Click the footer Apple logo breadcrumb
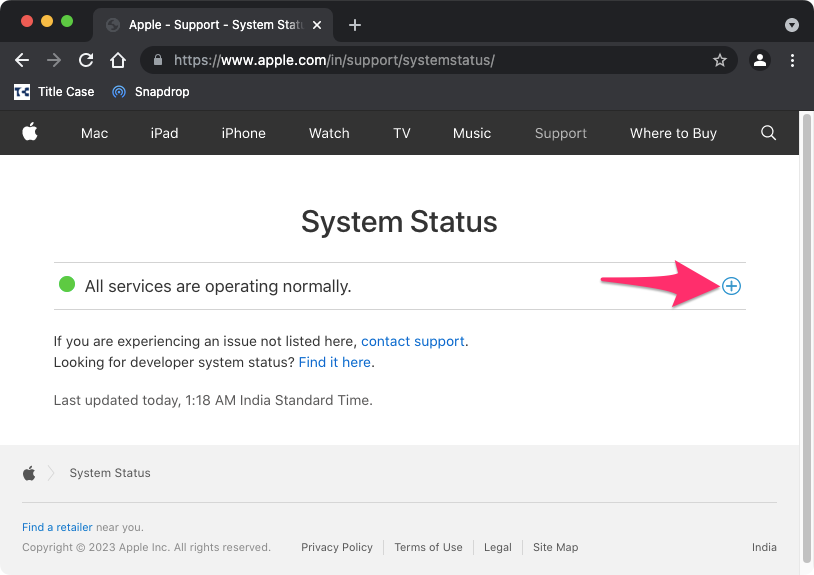Screen dimensions: 814x575 click(29, 473)
